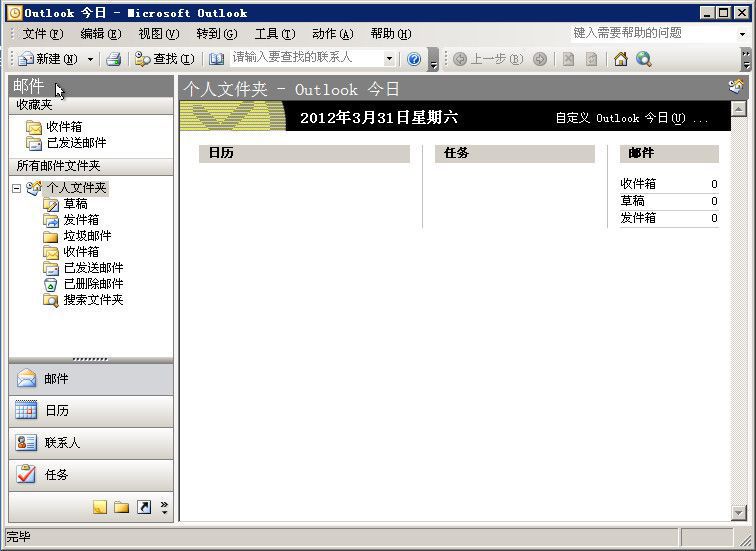Screen dimensions: 756x551
Task: Open the 草稿 drafts folder
Action: click(x=75, y=204)
